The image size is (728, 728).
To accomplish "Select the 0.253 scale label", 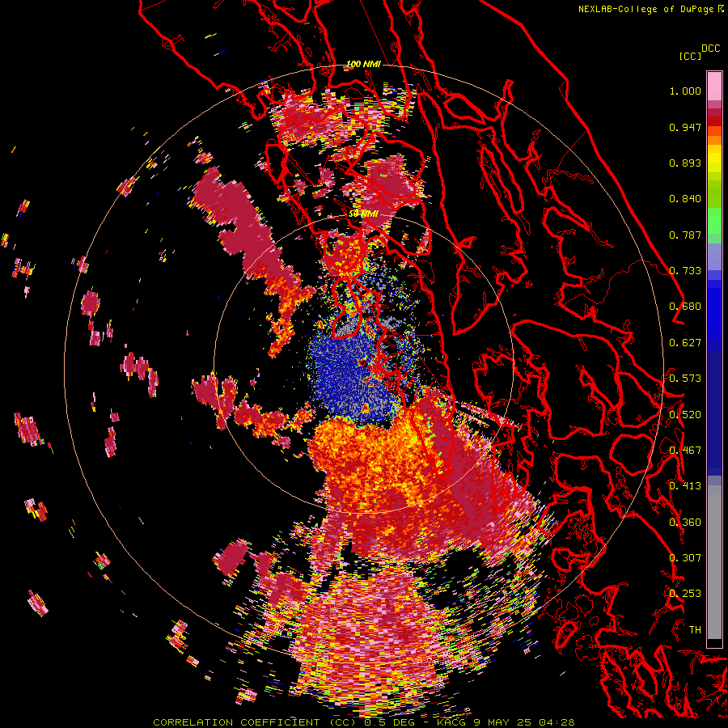I will (x=685, y=594).
